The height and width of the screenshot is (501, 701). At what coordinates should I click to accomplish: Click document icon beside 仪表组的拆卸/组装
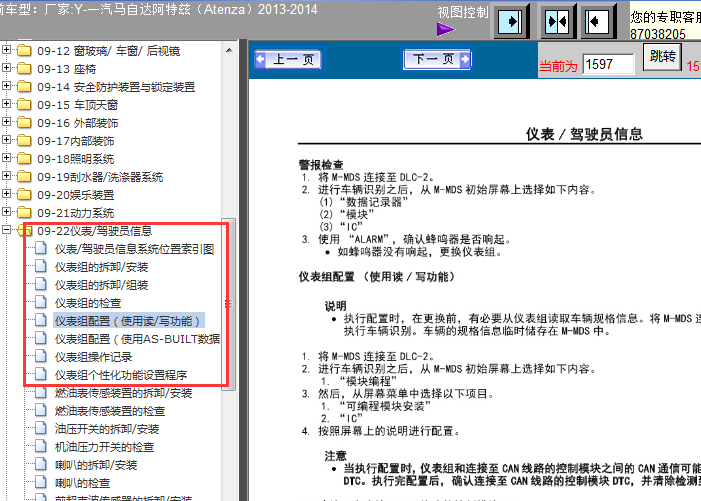(x=41, y=284)
